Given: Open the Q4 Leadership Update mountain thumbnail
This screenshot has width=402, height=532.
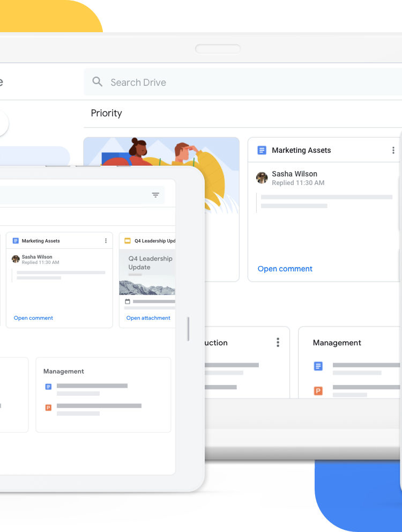Looking at the screenshot, I should (x=147, y=287).
